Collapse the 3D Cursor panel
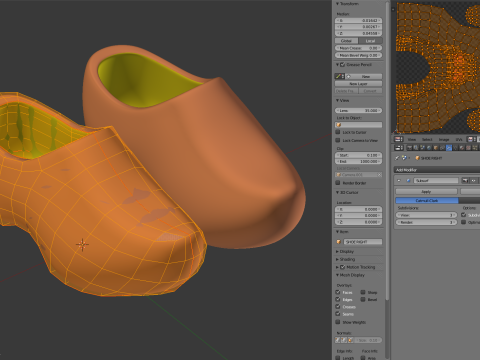Viewport: 480px width, 360px height. [x=337, y=193]
